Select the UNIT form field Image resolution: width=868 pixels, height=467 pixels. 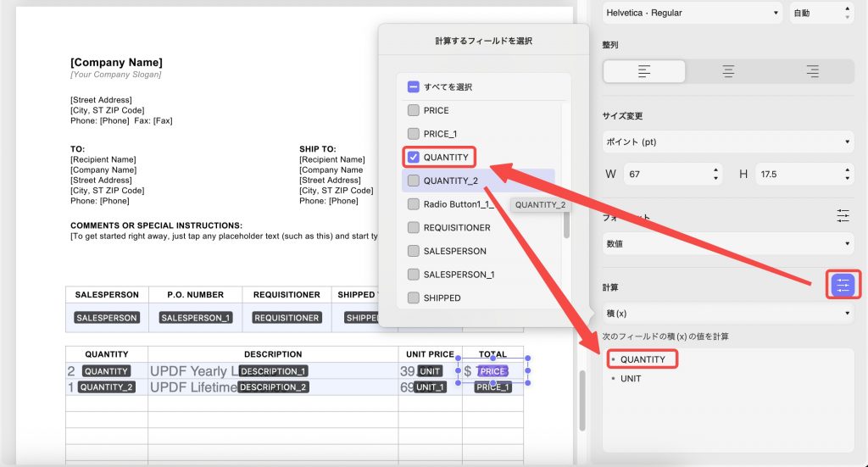[x=430, y=371]
